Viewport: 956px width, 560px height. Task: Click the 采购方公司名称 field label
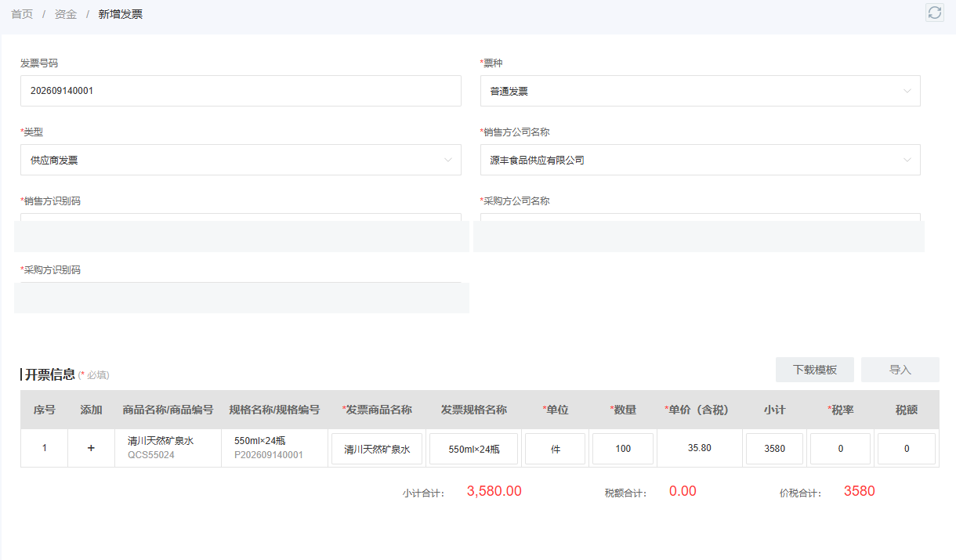pyautogui.click(x=515, y=201)
